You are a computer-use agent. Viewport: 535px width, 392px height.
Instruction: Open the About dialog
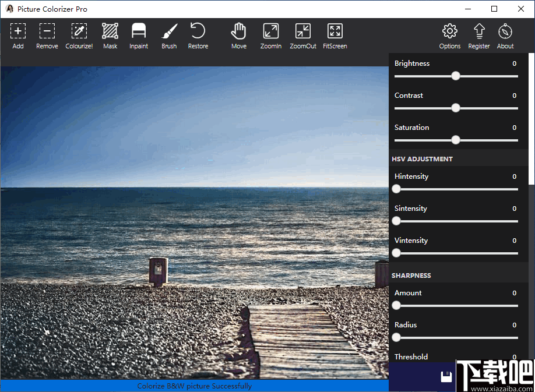505,35
